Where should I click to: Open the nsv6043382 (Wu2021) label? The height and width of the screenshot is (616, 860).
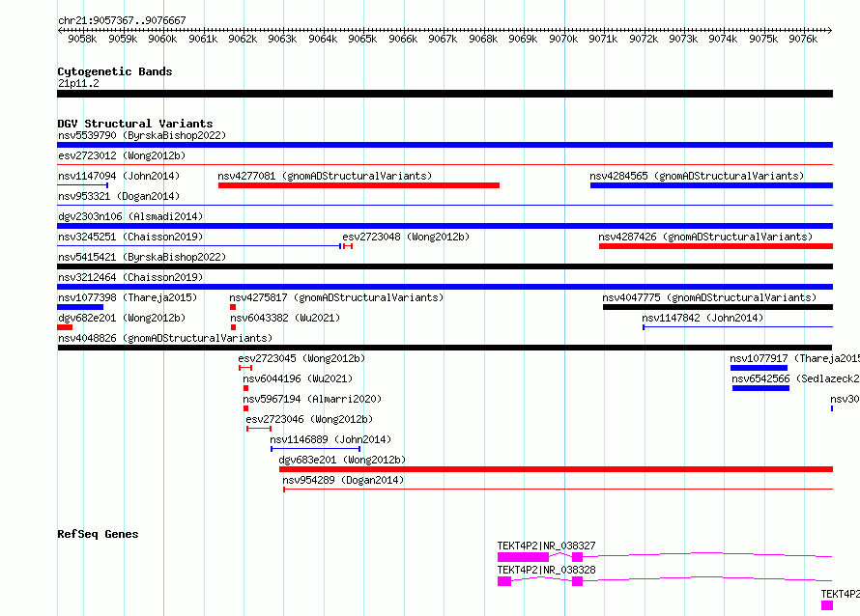click(285, 318)
